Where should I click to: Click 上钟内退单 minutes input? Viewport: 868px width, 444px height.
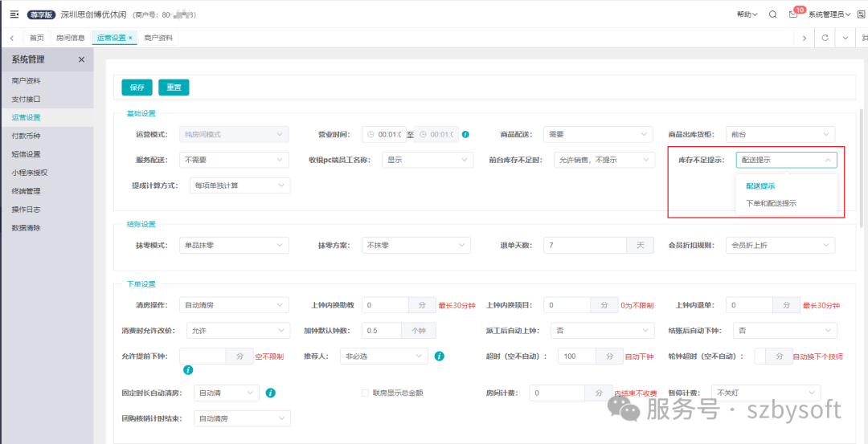(750, 304)
